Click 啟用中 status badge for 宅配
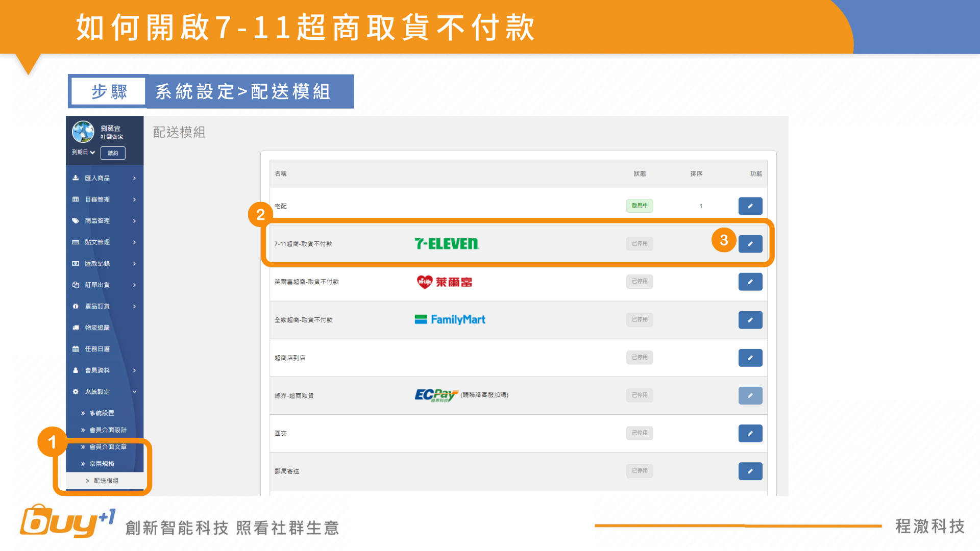 [x=639, y=206]
